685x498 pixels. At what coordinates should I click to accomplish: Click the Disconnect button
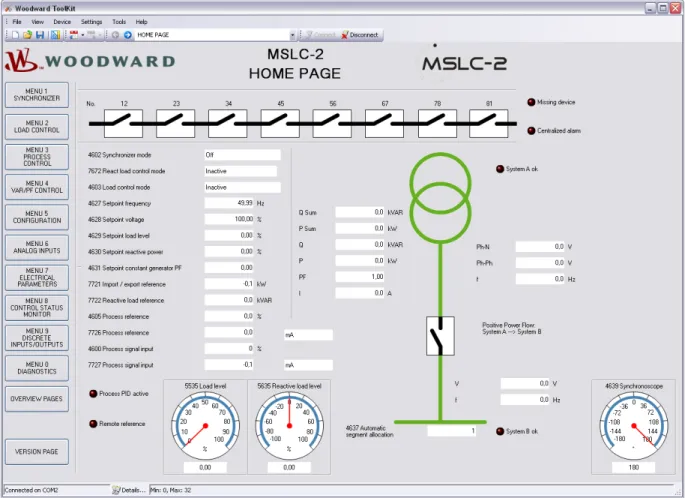[360, 35]
